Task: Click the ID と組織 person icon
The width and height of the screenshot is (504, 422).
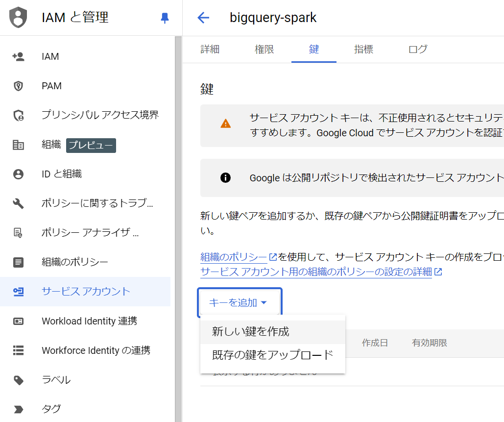Action: pos(18,174)
